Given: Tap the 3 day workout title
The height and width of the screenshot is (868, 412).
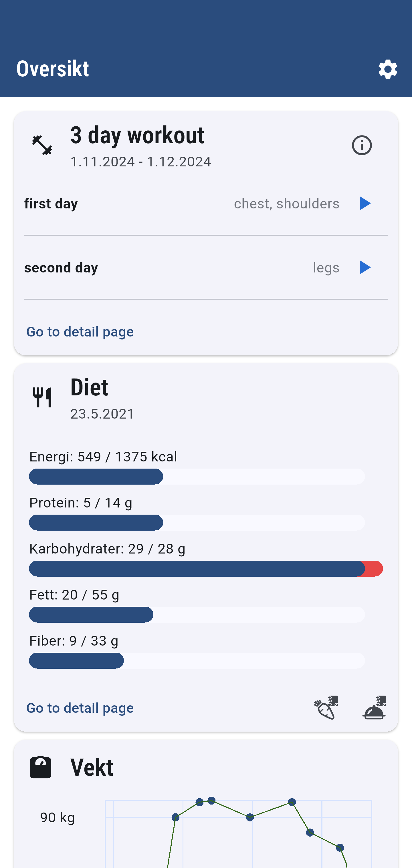Looking at the screenshot, I should (x=137, y=136).
